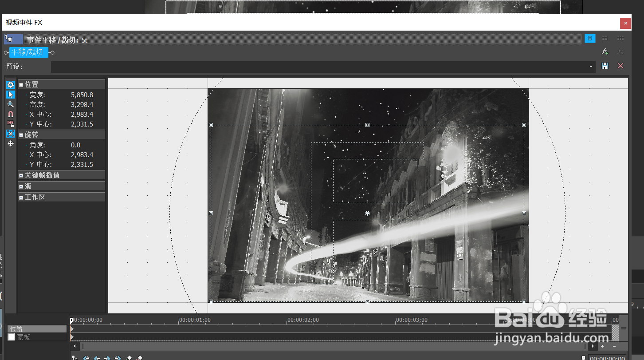644x360 pixels.
Task: Click the position track first keyframe marker
Action: point(72,329)
